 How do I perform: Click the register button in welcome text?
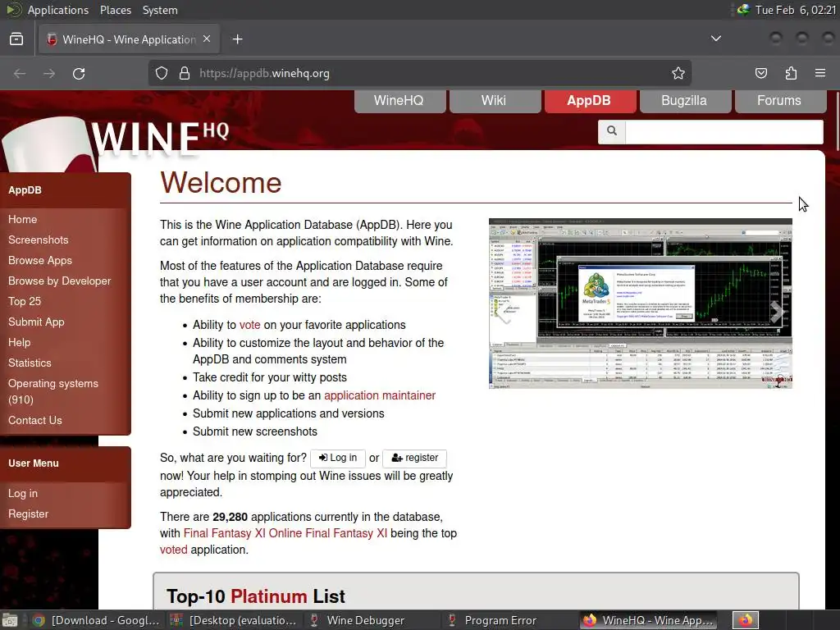(x=414, y=458)
